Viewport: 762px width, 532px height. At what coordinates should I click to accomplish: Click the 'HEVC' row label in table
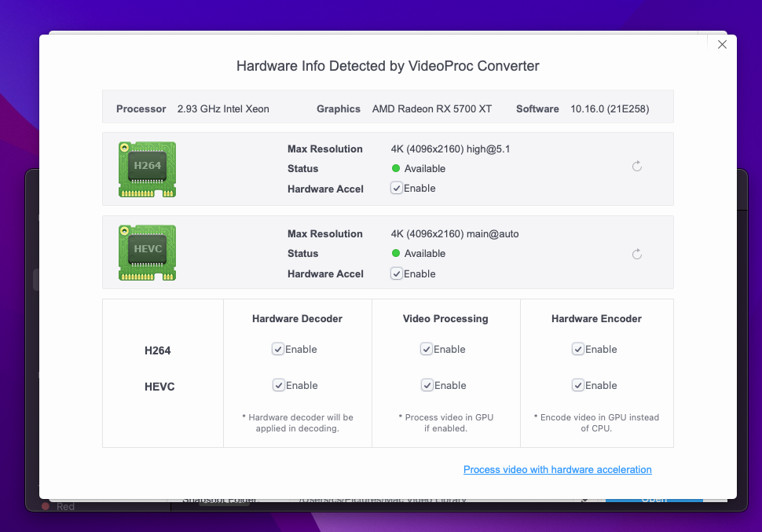pos(159,387)
